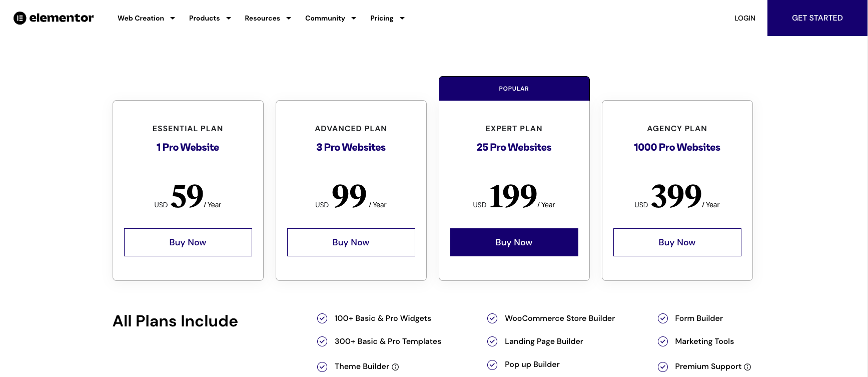Click the checkmark icon beside 300+ Basic & Pro Templates
868x377 pixels.
pyautogui.click(x=322, y=341)
